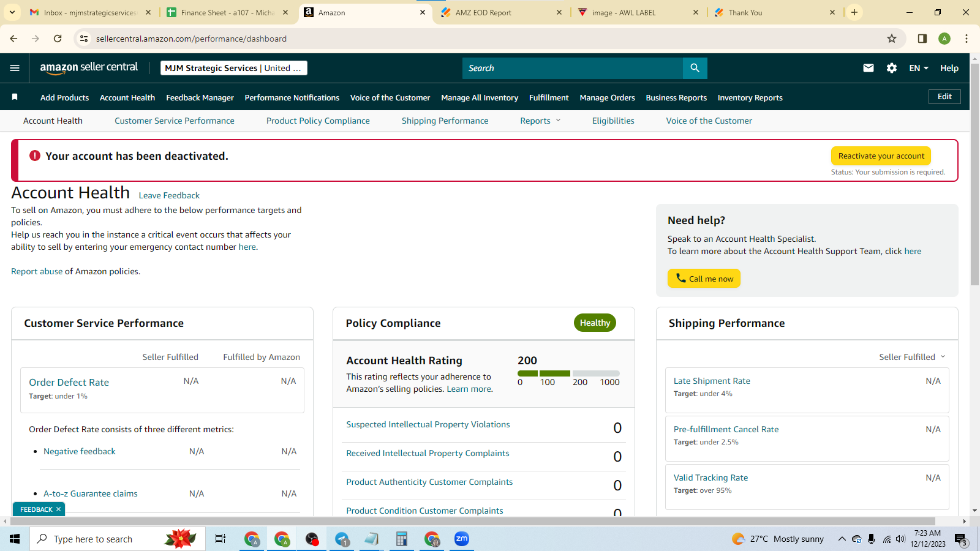Switch to AMZ EOD Report tab
The height and width of the screenshot is (551, 980).
pyautogui.click(x=502, y=12)
